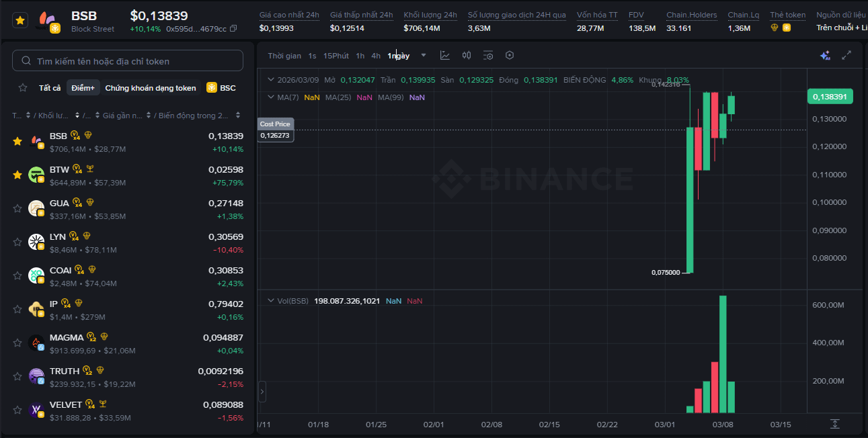Add COAI to favorites with star
This screenshot has width=868, height=438.
[x=17, y=275]
